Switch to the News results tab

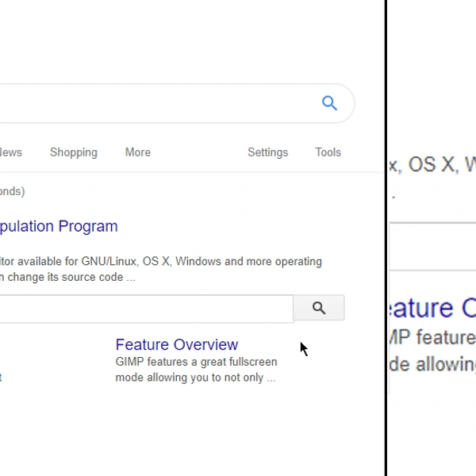click(11, 152)
